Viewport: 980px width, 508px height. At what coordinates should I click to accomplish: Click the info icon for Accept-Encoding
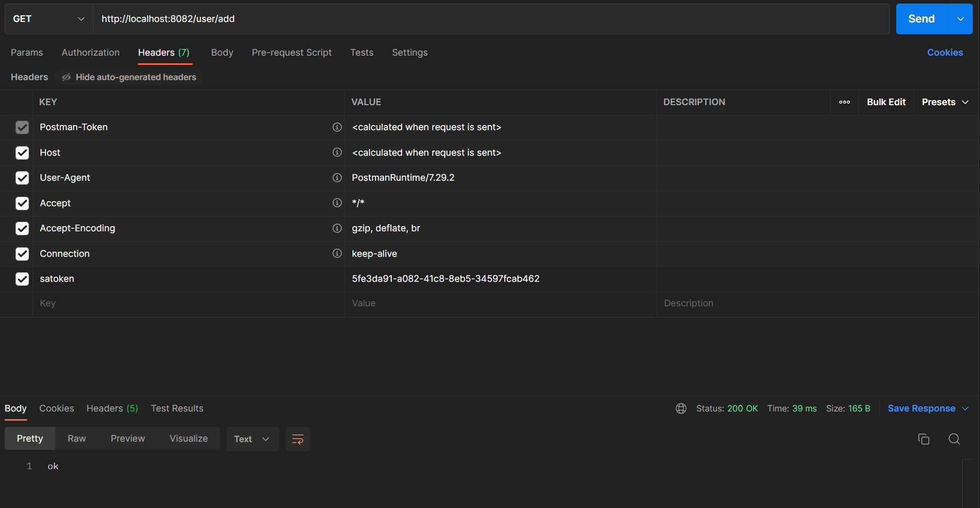click(x=337, y=228)
